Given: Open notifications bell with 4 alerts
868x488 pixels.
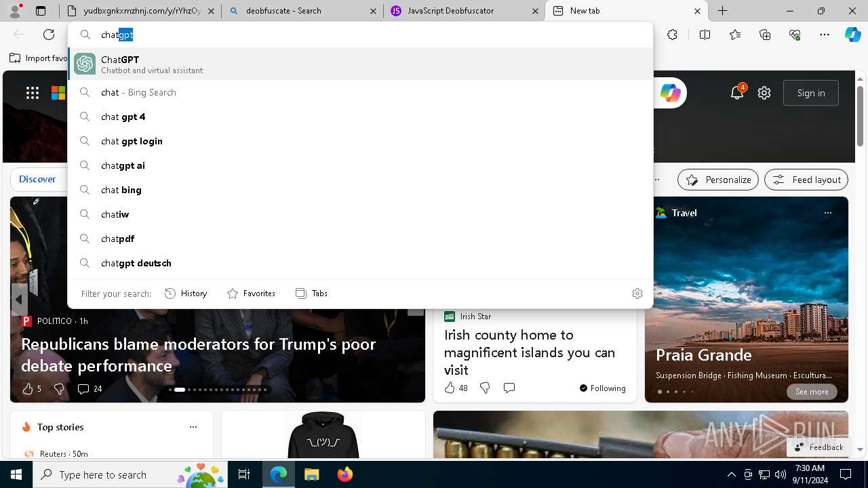Looking at the screenshot, I should 737,93.
